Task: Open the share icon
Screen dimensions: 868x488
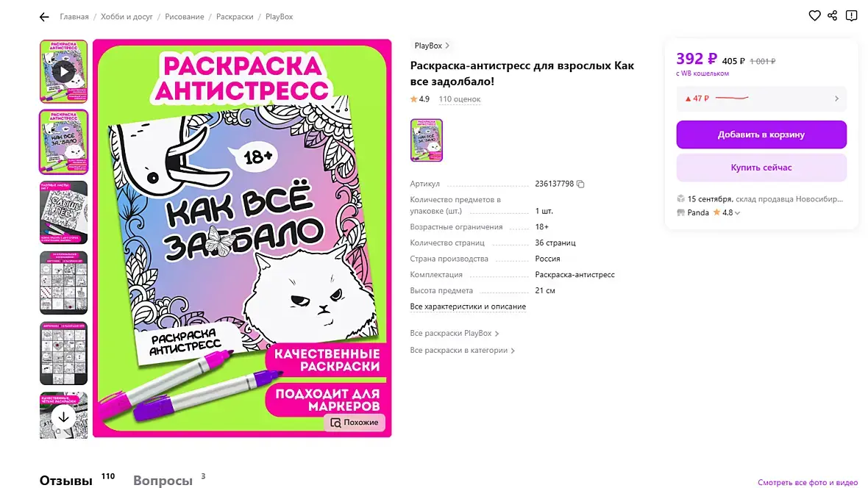Action: (x=832, y=15)
